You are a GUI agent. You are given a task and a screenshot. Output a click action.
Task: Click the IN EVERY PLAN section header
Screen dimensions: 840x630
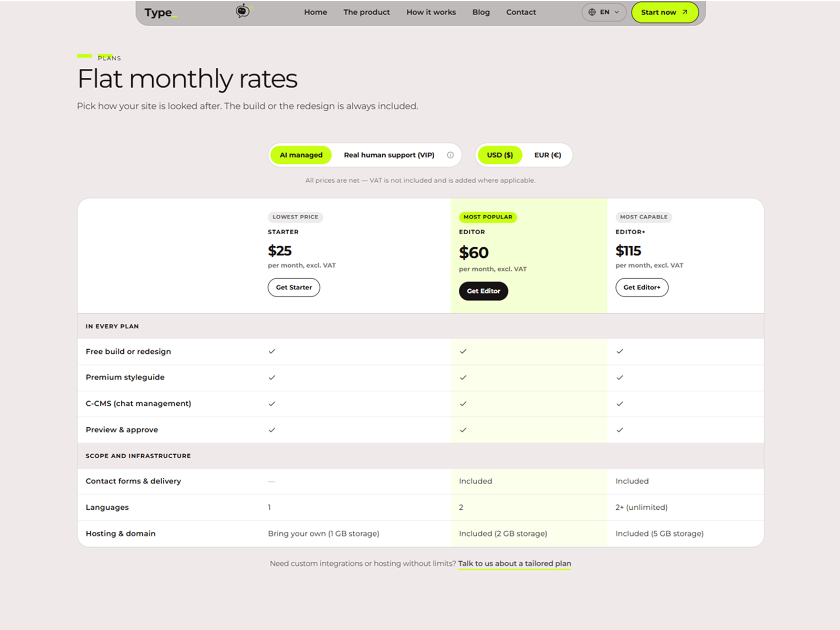click(112, 326)
